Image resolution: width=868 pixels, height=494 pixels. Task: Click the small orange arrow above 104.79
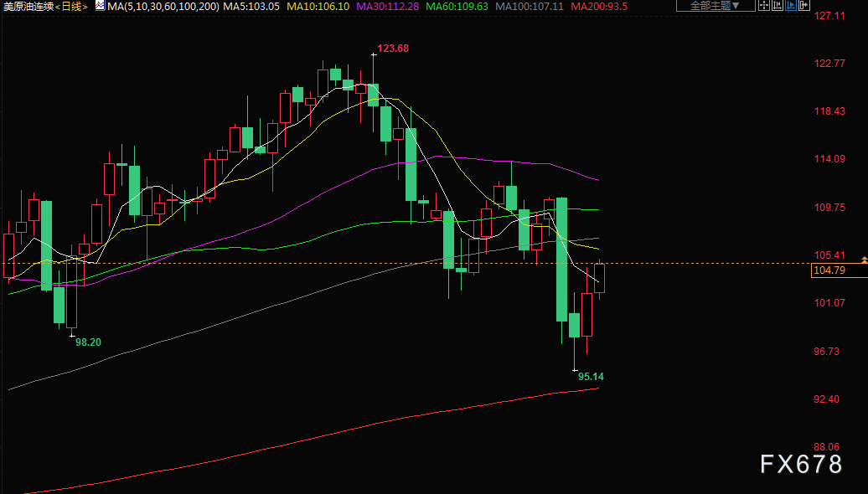(x=864, y=260)
